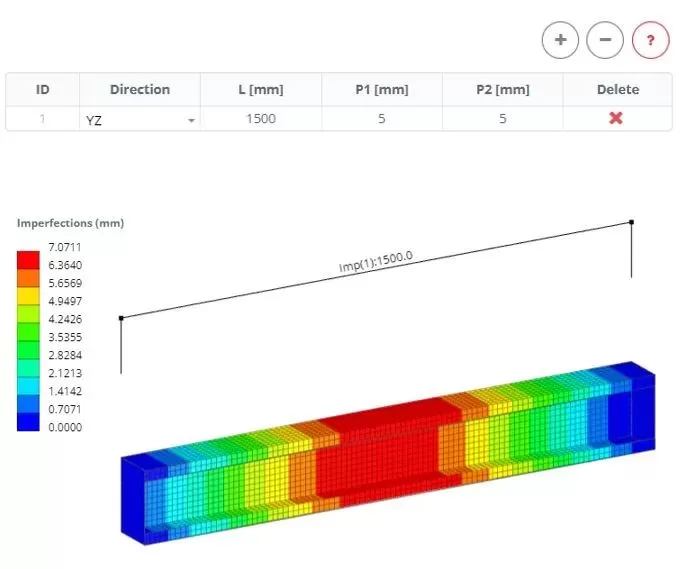Viewport: 681px width, 569px height.
Task: Click the right endpoint of imperfection line
Action: [x=631, y=222]
